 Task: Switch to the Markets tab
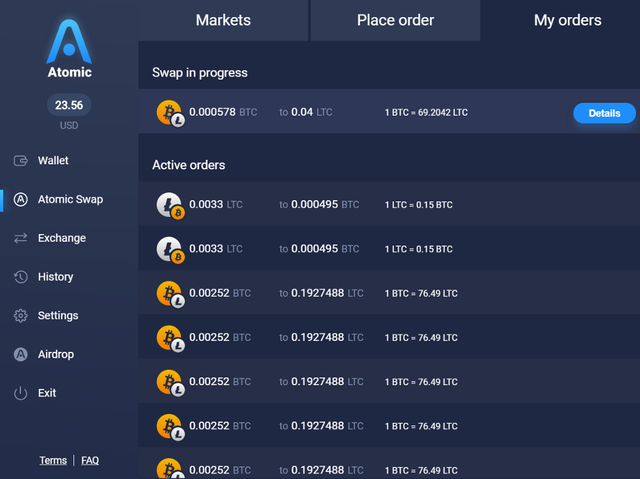pyautogui.click(x=223, y=20)
